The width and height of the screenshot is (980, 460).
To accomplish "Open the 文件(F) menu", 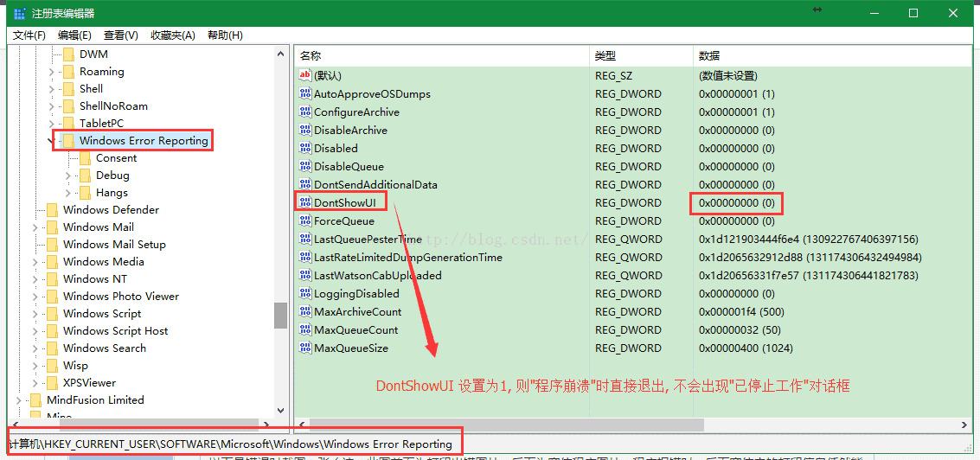I will point(29,35).
